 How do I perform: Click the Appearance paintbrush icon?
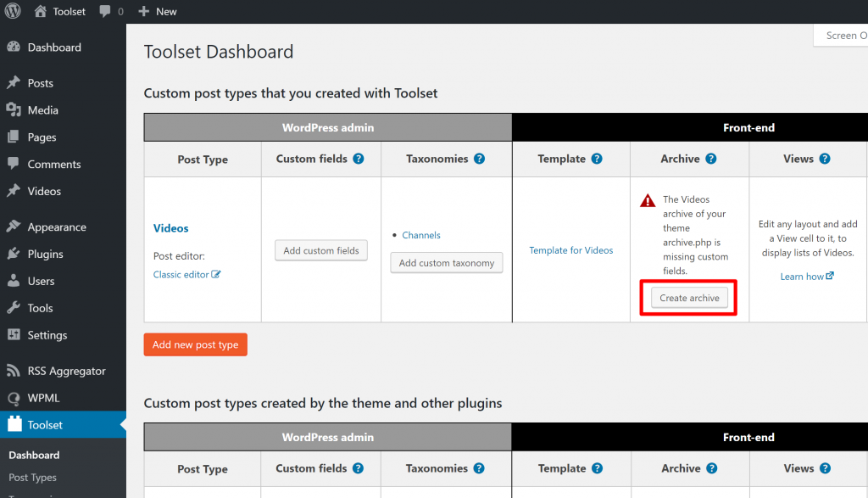pos(14,227)
